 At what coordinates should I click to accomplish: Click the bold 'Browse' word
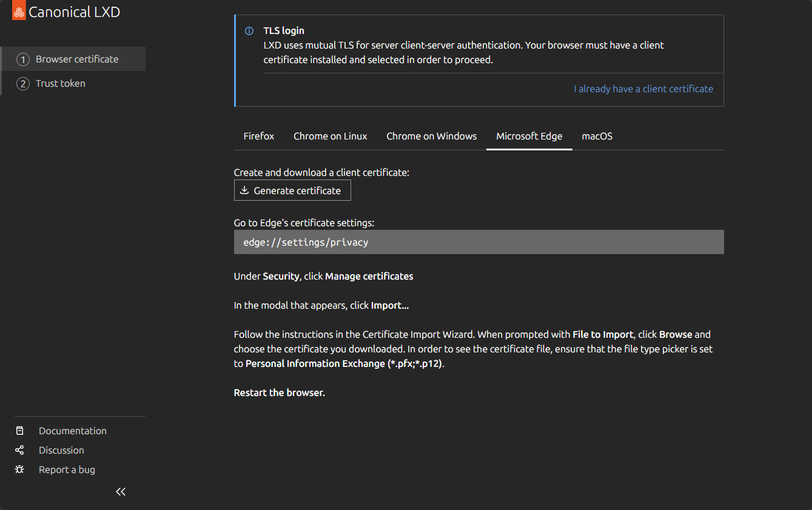(676, 334)
